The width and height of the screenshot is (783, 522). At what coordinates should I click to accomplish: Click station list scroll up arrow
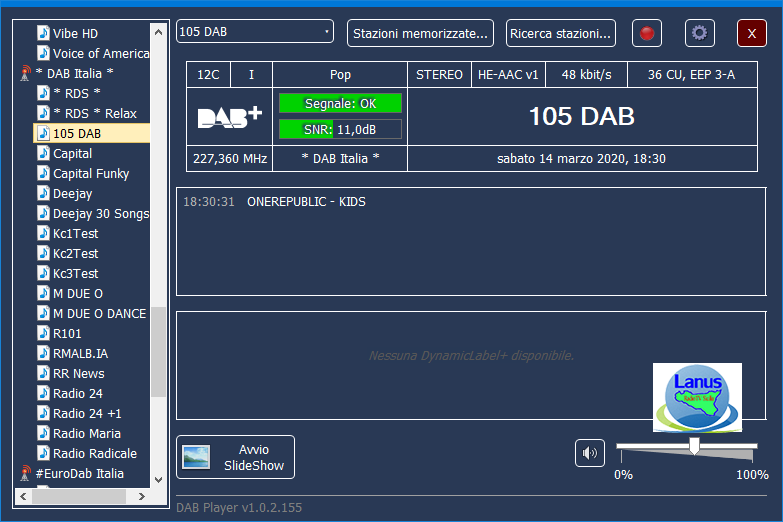[x=158, y=32]
